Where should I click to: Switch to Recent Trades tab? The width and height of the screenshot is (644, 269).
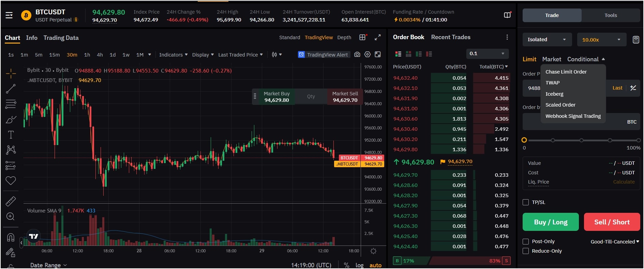point(451,37)
